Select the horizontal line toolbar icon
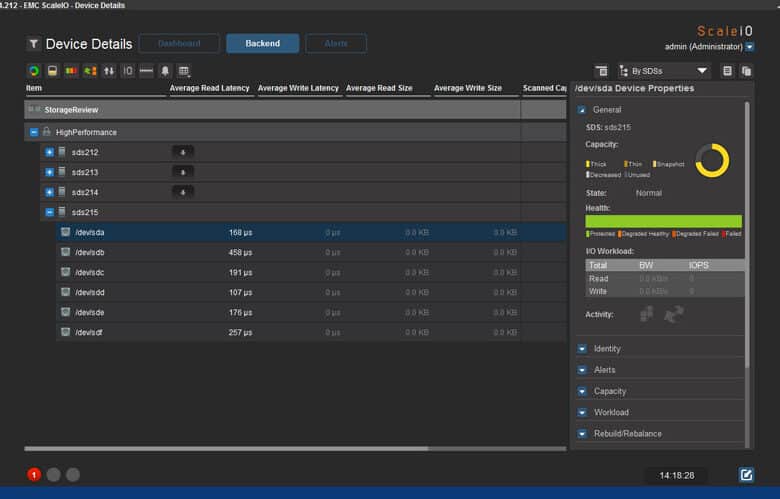This screenshot has width=780, height=499. pyautogui.click(x=146, y=71)
